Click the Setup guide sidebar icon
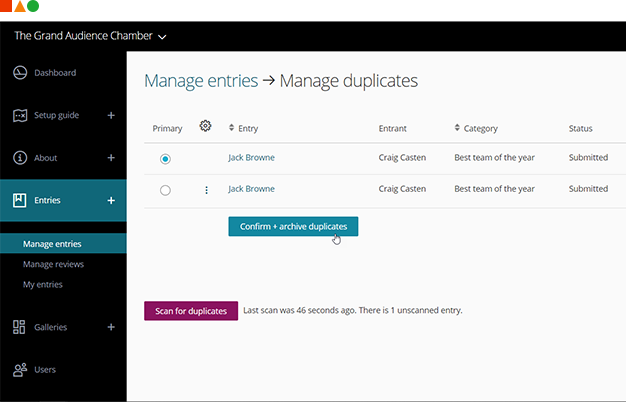 [x=19, y=115]
